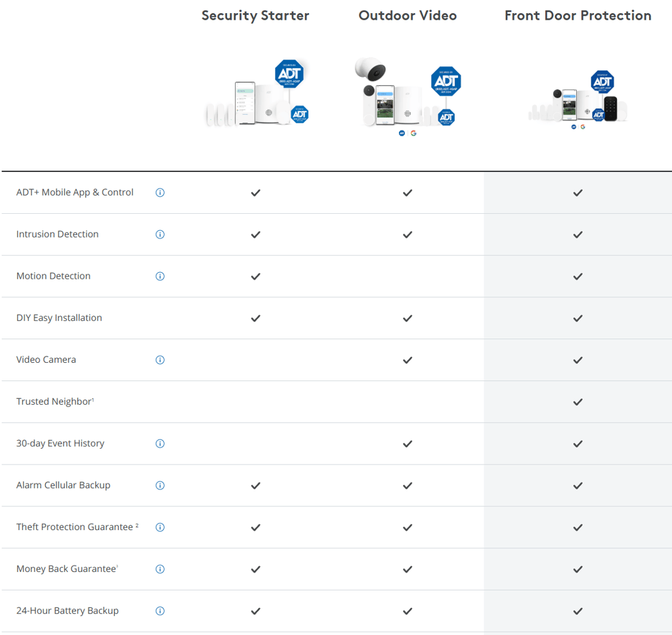Screen dimensions: 672x635
Task: Click Money Back Guarantee info icon
Action: pyautogui.click(x=160, y=569)
